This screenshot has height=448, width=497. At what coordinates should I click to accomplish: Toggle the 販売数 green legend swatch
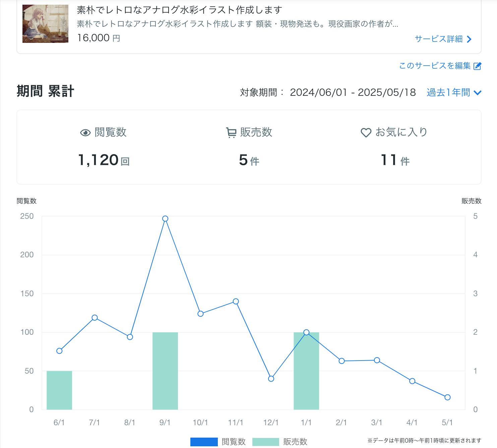[x=265, y=442]
